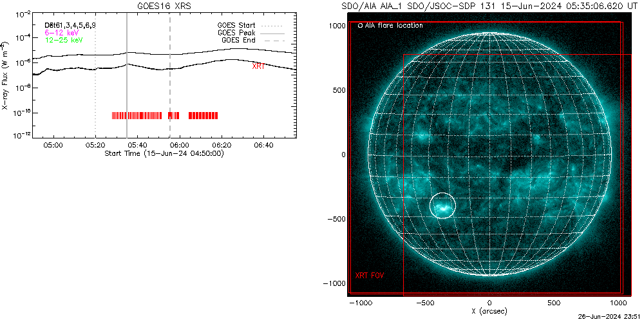Screen dimensions: 644x322
Task: Click the 6-12 keV magenta legend label
Action: click(62, 32)
